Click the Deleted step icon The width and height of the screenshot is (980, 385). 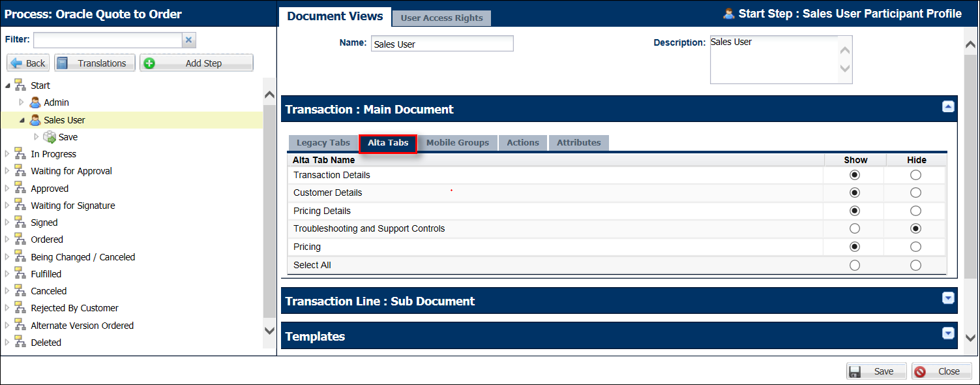click(x=20, y=343)
